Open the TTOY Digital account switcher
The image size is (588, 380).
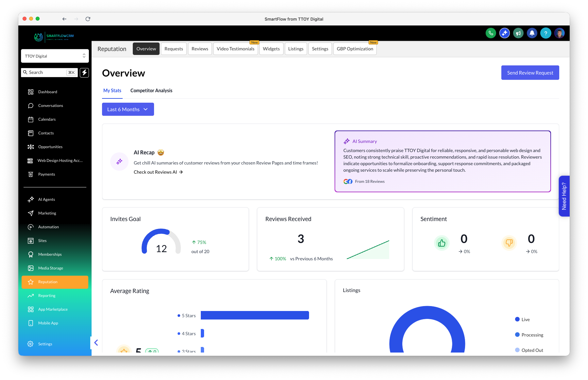(55, 56)
